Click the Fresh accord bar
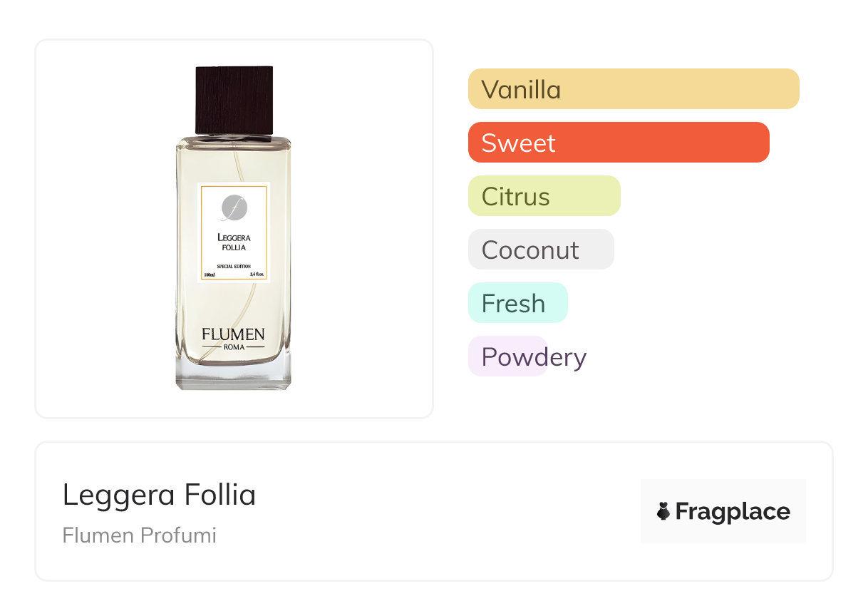Image resolution: width=868 pixels, height=616 pixels. [x=517, y=303]
